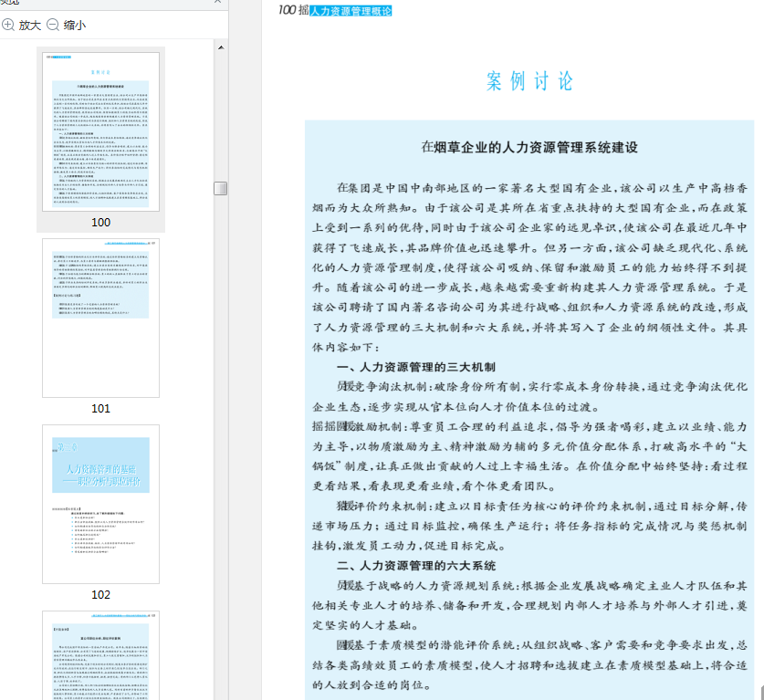
Task: Click the italic page number 100 in header
Action: point(287,10)
